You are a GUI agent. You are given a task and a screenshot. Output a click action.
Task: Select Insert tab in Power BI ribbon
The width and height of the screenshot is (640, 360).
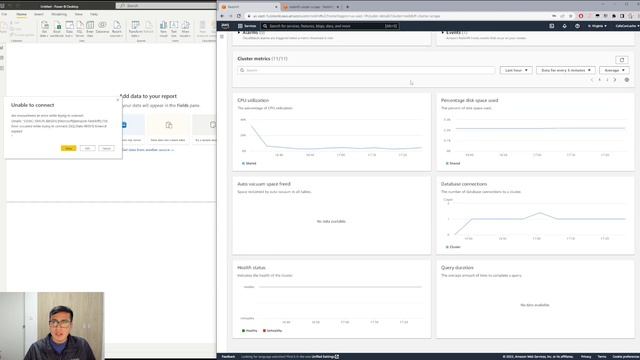39,14
